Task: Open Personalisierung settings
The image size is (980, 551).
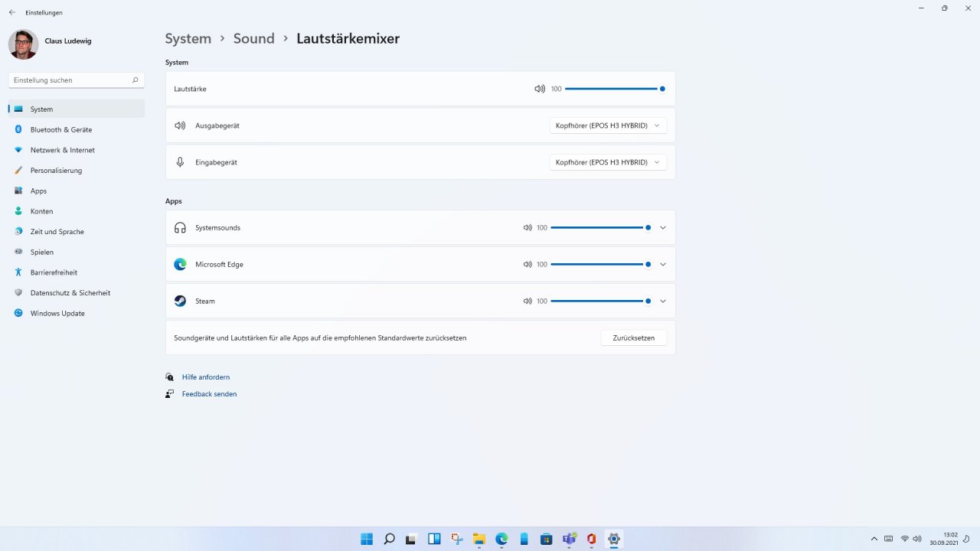Action: point(77,171)
